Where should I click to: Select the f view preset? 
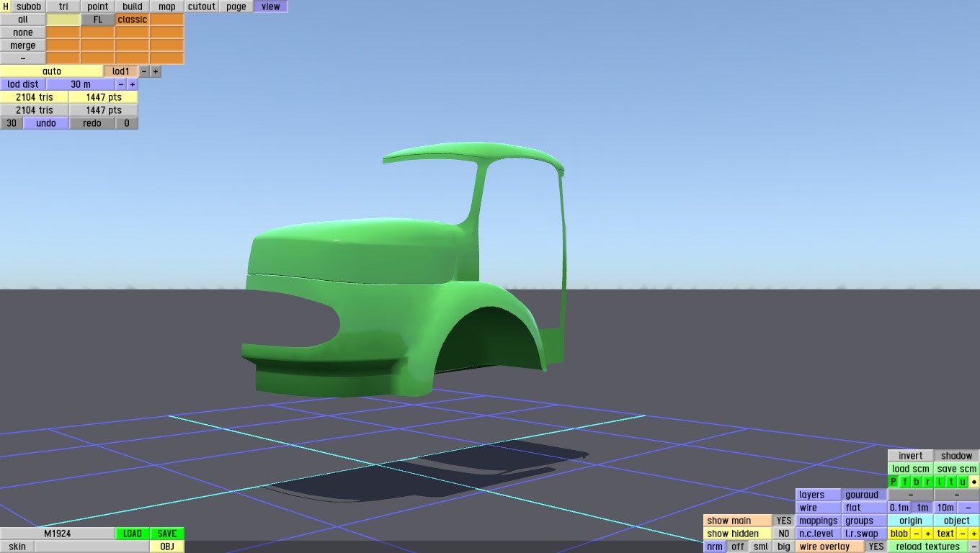pos(905,482)
